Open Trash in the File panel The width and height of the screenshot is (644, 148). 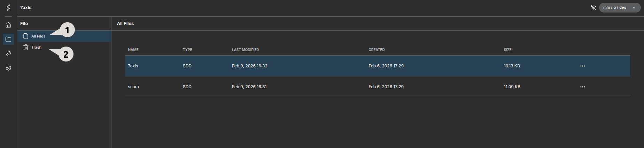tap(36, 47)
